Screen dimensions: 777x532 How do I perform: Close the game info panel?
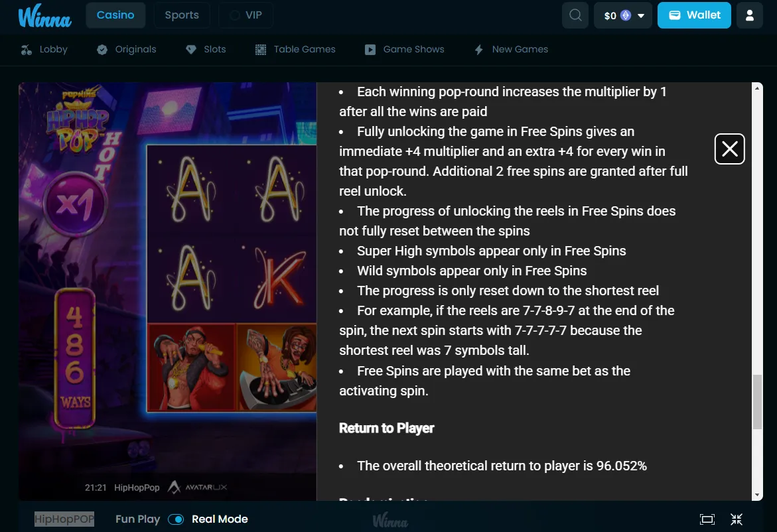point(729,149)
